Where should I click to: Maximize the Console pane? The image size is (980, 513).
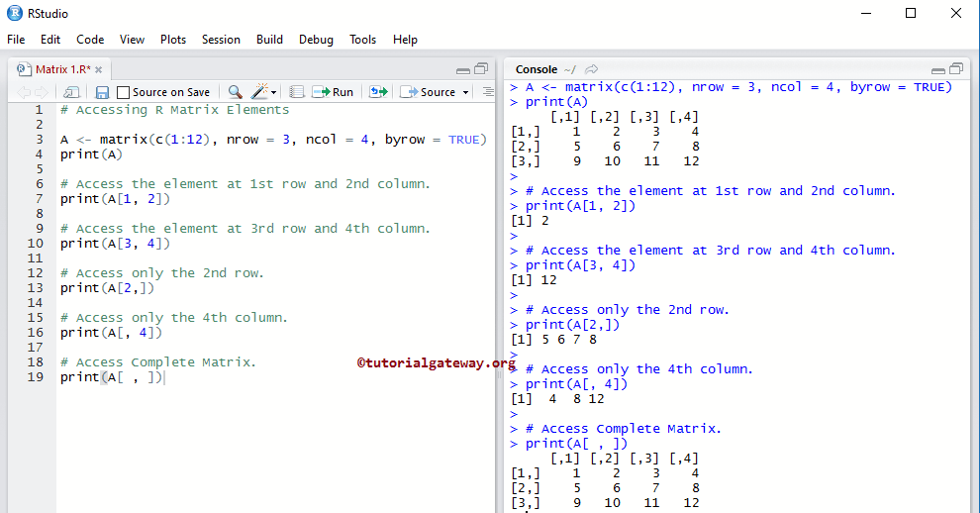956,68
